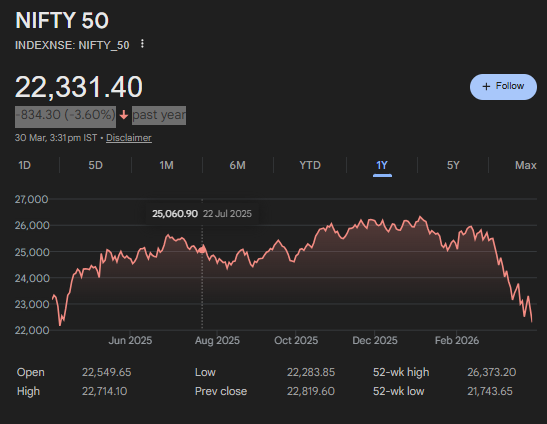Open the three-dot options menu beside NIFTY_50

click(142, 44)
